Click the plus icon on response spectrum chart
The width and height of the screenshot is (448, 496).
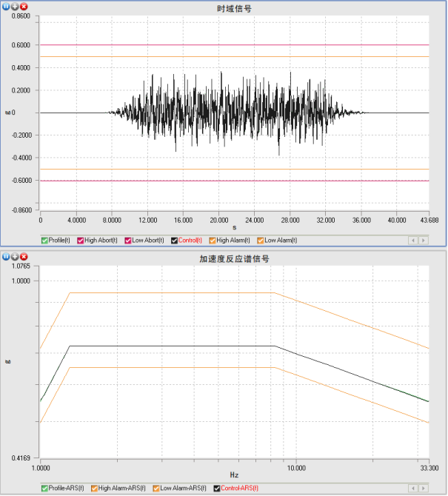15,256
